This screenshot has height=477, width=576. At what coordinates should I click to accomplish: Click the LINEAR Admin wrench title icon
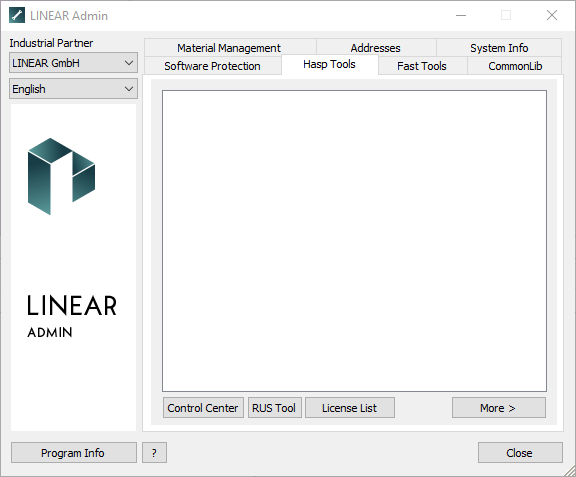point(17,15)
